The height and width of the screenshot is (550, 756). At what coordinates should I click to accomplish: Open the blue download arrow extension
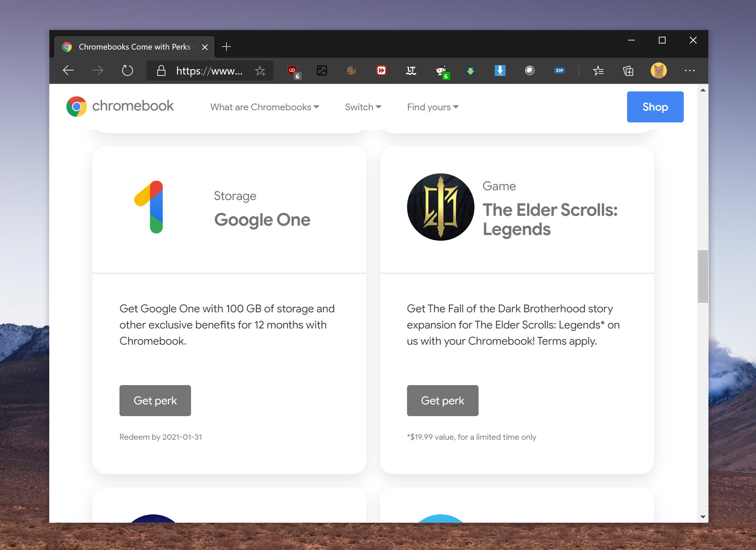click(500, 70)
